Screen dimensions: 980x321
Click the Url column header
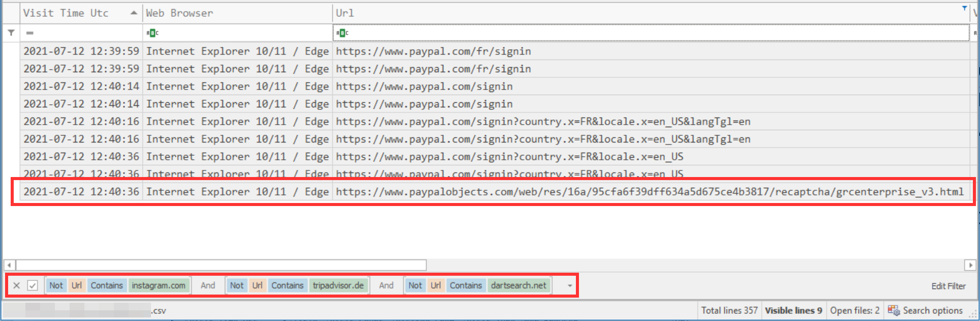651,13
